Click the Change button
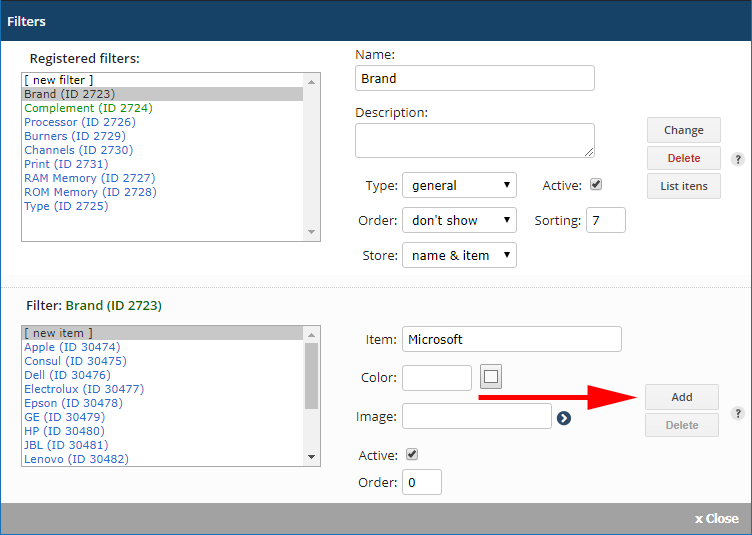 click(683, 130)
